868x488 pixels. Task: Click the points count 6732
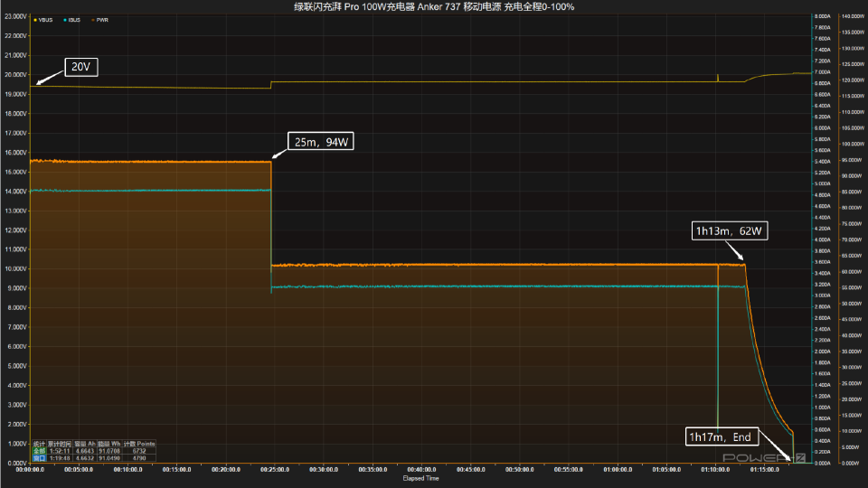pos(139,451)
